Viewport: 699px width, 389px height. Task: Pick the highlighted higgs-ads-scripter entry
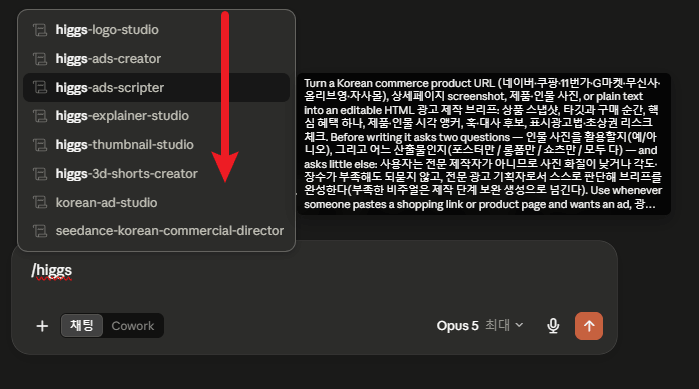156,87
